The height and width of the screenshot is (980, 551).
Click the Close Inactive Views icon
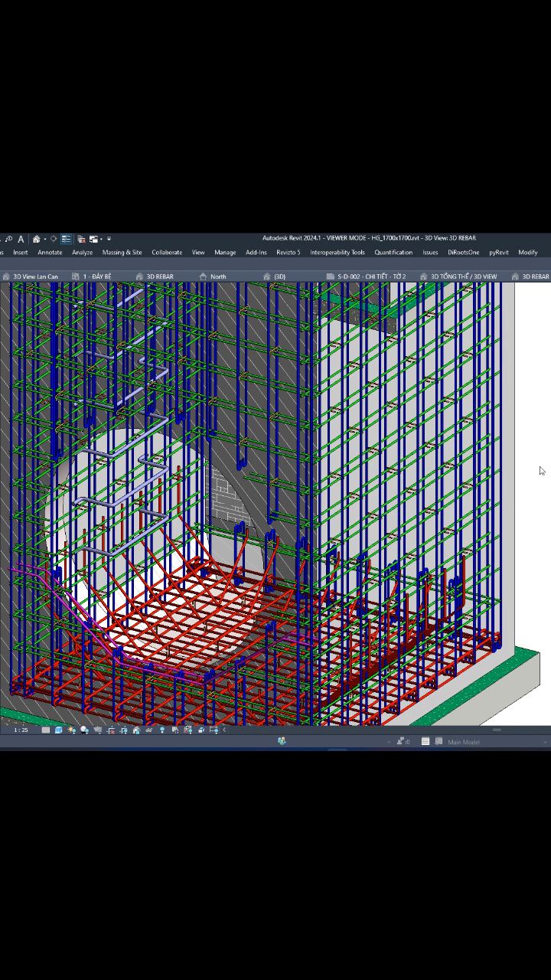click(81, 239)
